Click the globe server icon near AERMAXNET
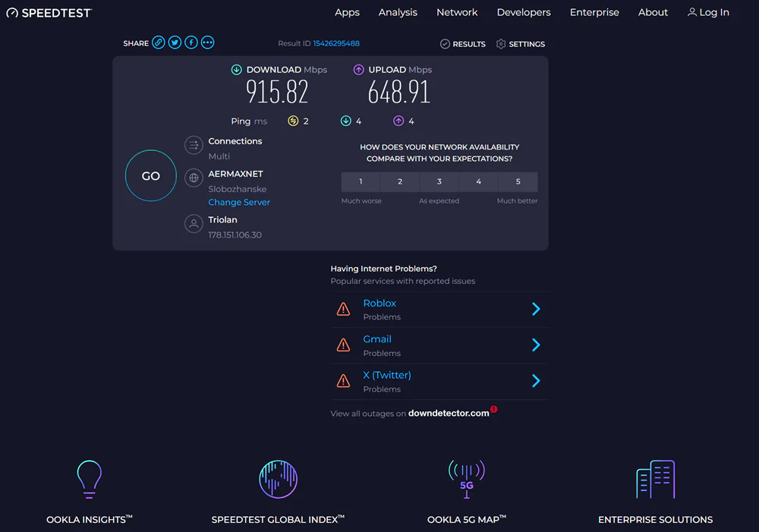The width and height of the screenshot is (759, 532). pyautogui.click(x=194, y=178)
